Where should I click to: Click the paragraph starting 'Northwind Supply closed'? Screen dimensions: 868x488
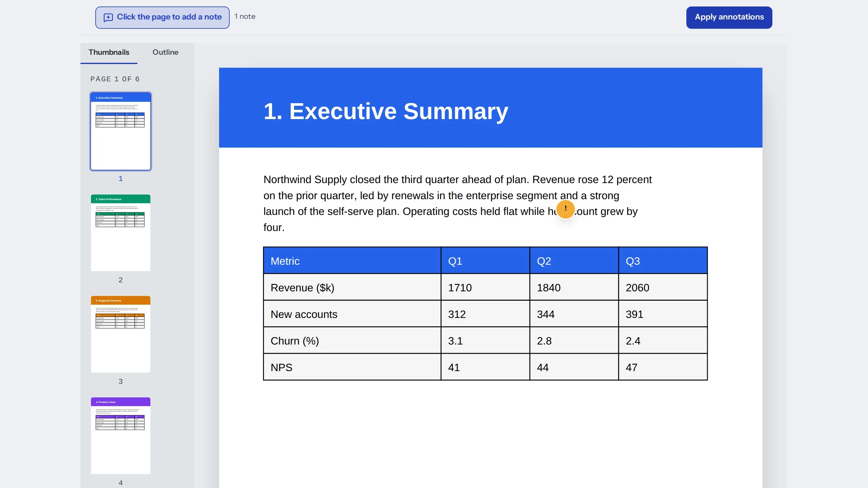[458, 203]
